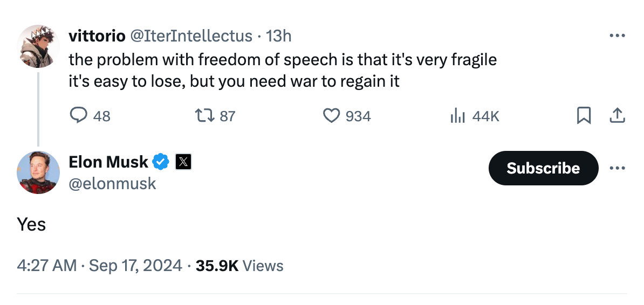Image resolution: width=644 pixels, height=305 pixels.
Task: Bookmark vittorio's post
Action: click(584, 115)
